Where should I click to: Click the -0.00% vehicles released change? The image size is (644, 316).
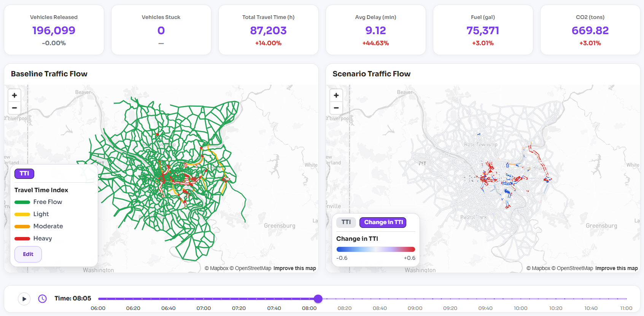click(54, 43)
